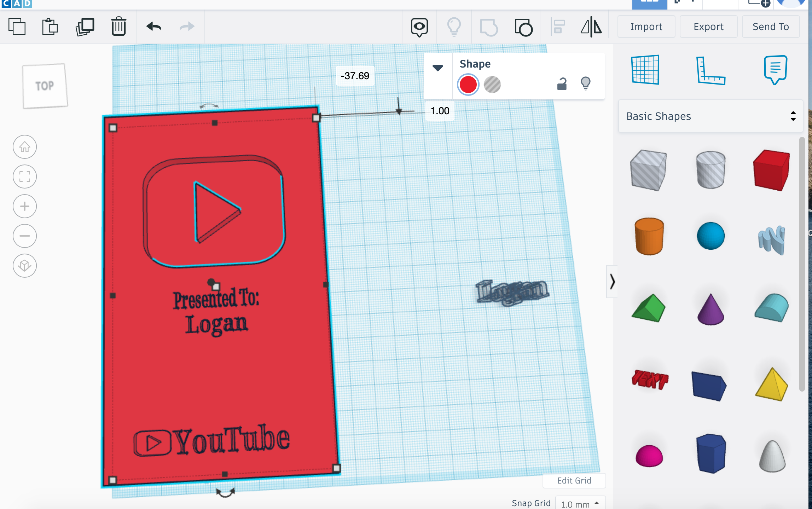Pick the striped Cylinder hole shape
The width and height of the screenshot is (812, 509).
(710, 170)
